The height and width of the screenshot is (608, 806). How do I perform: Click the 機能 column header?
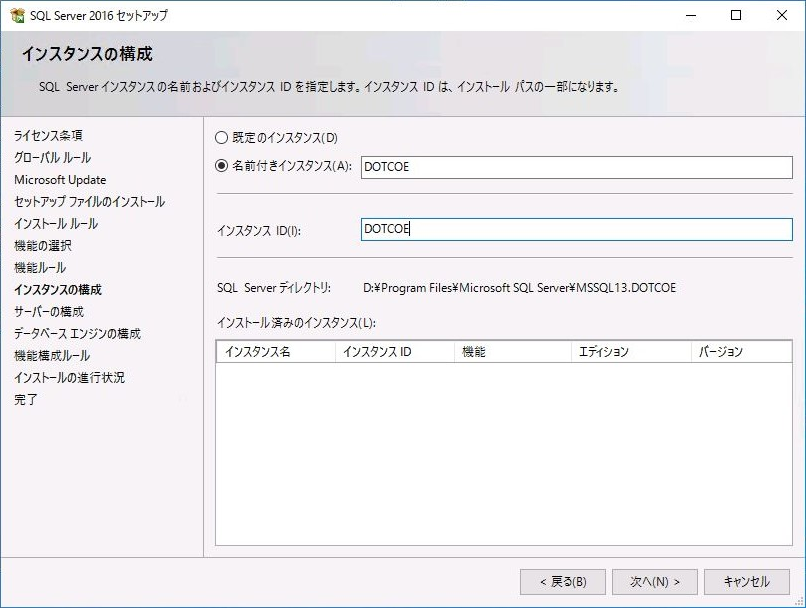[x=511, y=351]
